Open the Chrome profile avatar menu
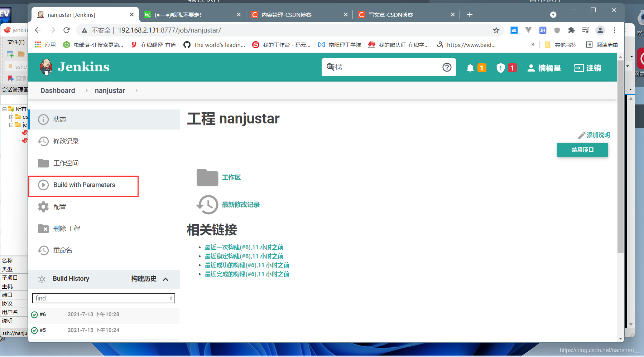The height and width of the screenshot is (357, 644). click(x=600, y=30)
